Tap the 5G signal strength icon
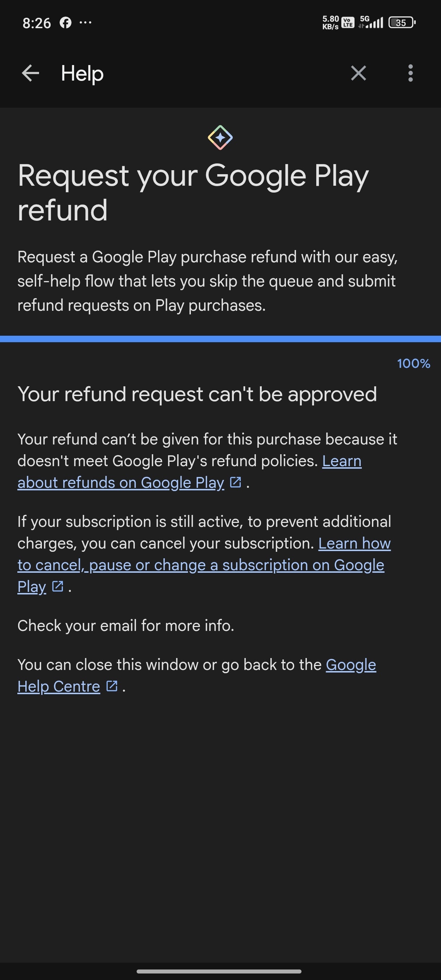 pos(371,22)
